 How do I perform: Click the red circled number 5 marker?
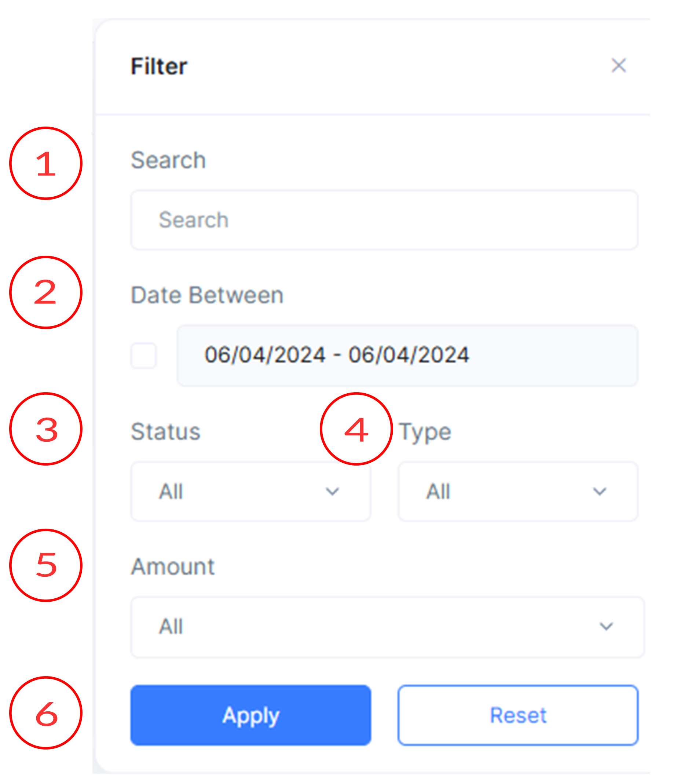point(46,565)
